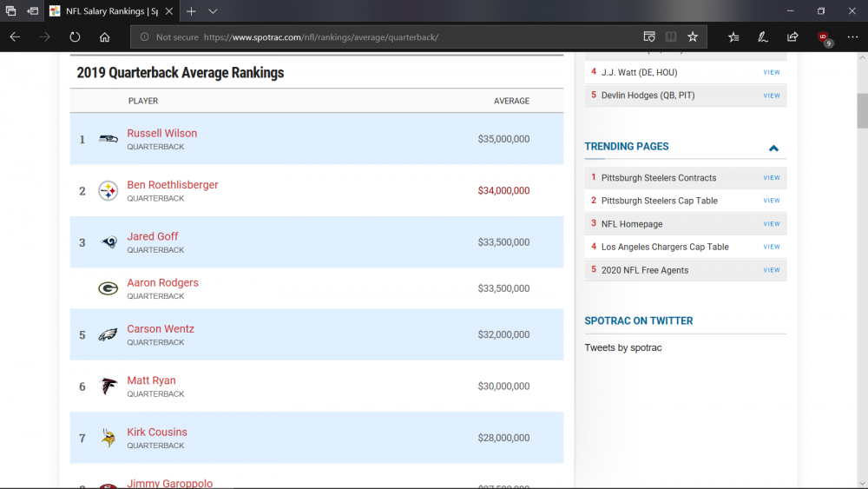Collapse the Trending Pages section
This screenshot has width=868, height=489.
(x=773, y=148)
